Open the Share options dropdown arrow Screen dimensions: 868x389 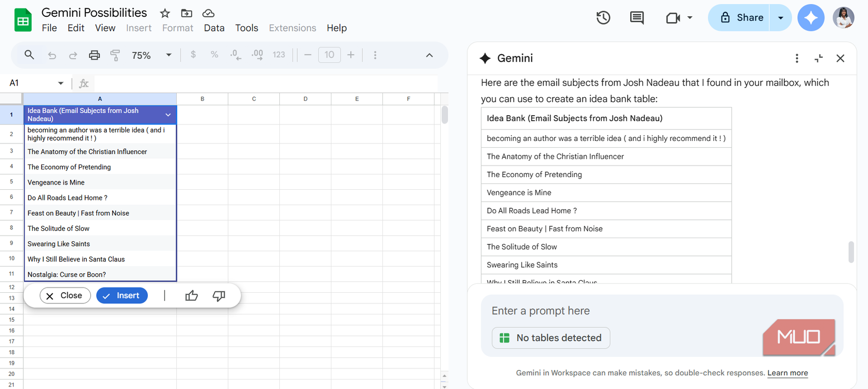781,17
